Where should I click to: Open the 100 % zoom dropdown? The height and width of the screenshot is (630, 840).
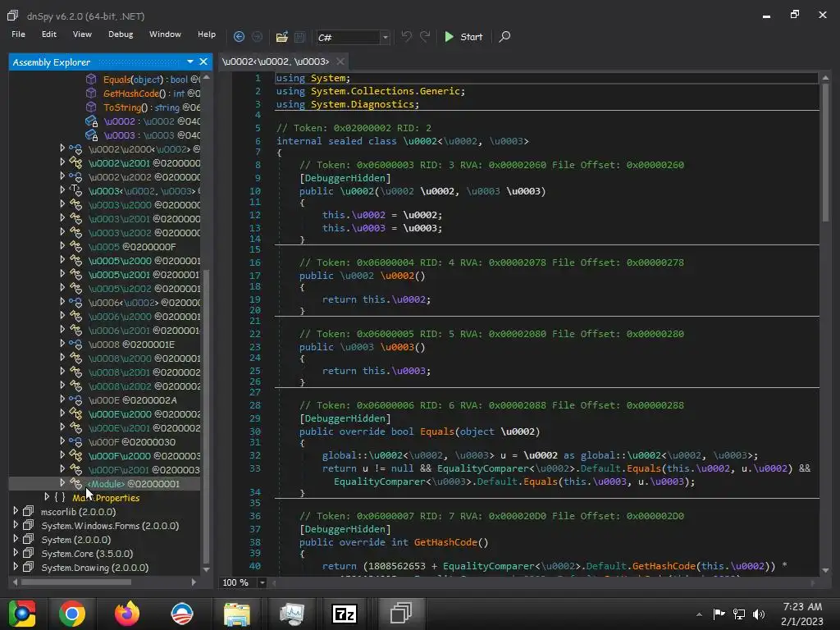(262, 582)
